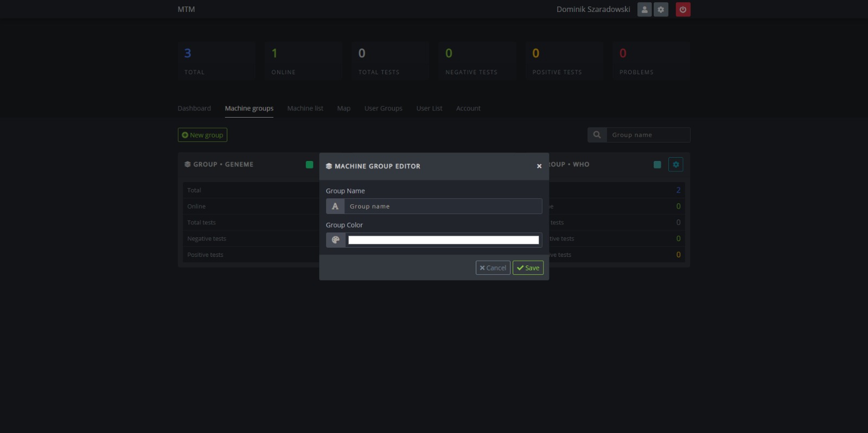Image resolution: width=868 pixels, height=433 pixels.
Task: Open settings via header gear icon
Action: [x=661, y=9]
